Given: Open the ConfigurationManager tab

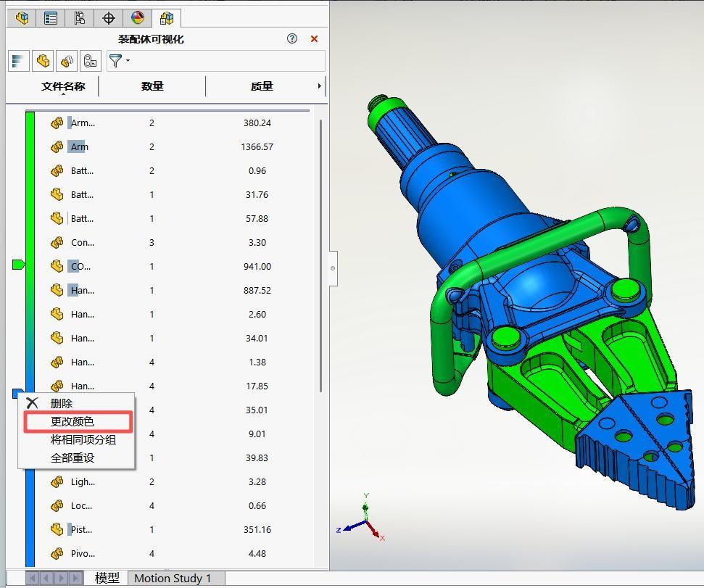Looking at the screenshot, I should 80,18.
